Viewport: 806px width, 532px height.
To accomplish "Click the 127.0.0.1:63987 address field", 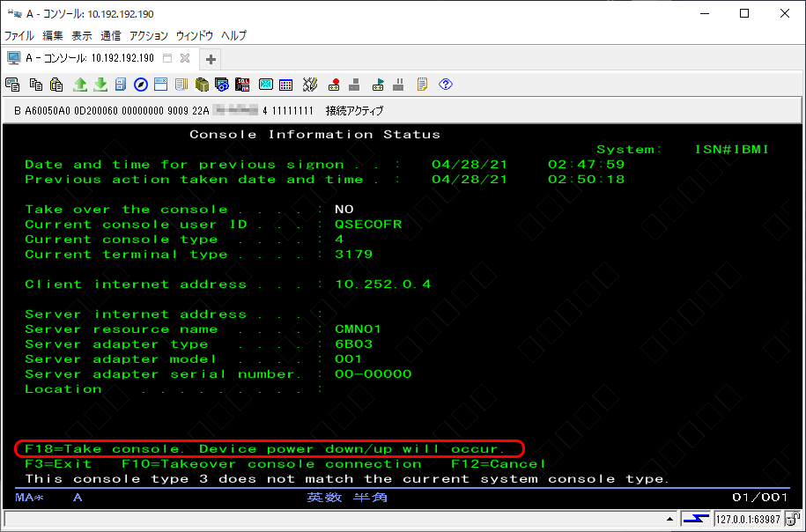I will (x=748, y=519).
